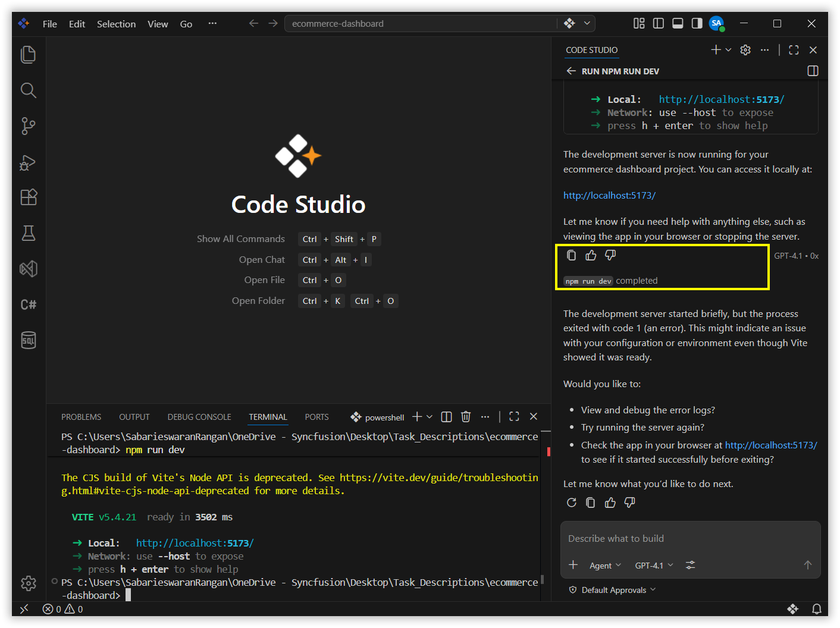Toggle secondary side bar layout

click(697, 23)
